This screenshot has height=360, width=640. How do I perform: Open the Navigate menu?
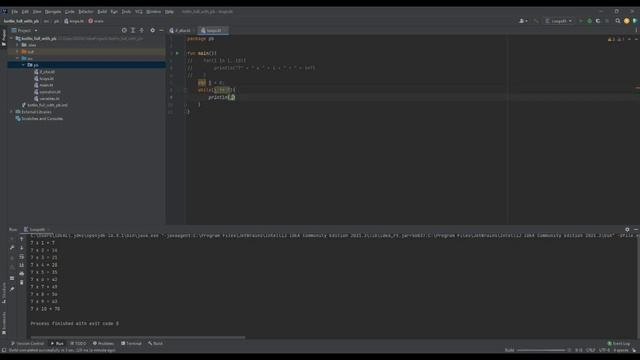coord(53,12)
